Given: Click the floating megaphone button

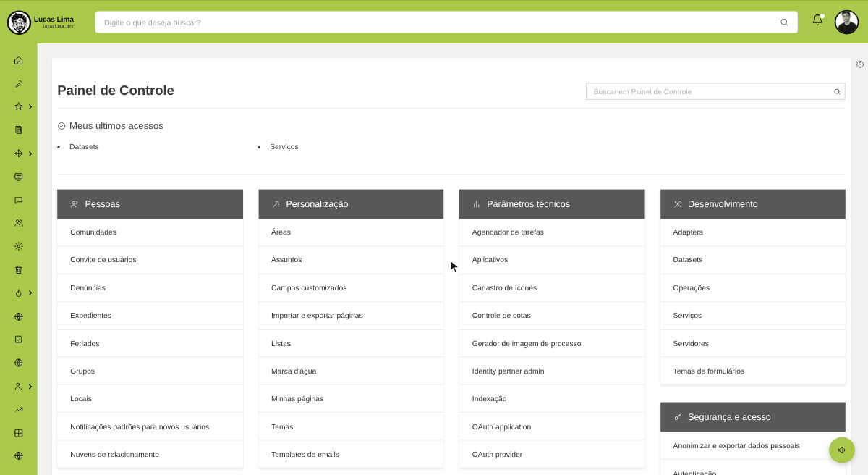Looking at the screenshot, I should pyautogui.click(x=842, y=450).
